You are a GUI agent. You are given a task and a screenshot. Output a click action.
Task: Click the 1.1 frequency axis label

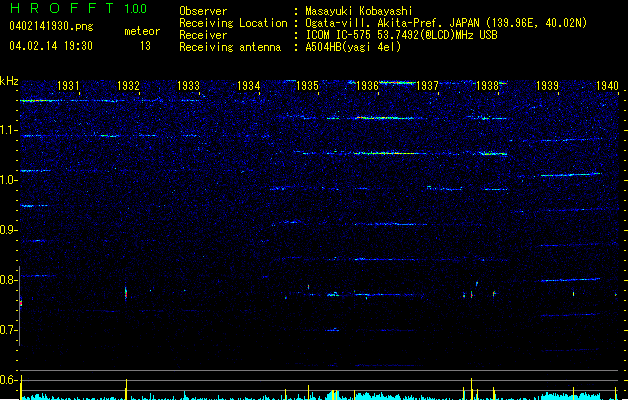[x=8, y=130]
